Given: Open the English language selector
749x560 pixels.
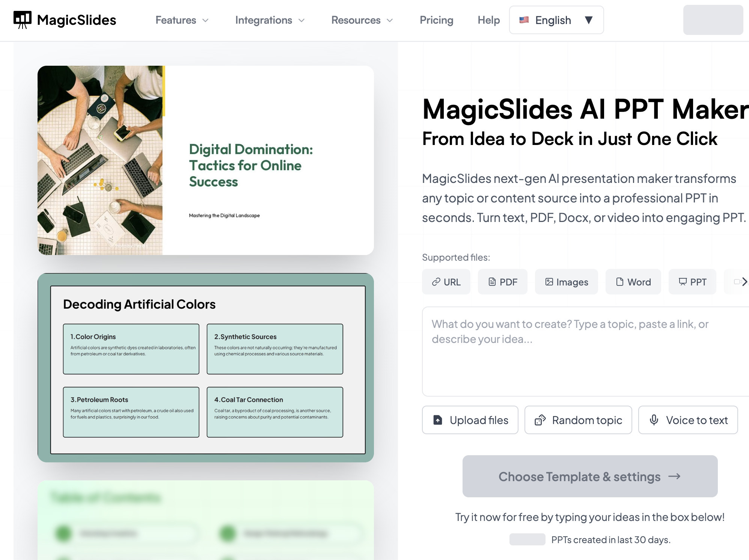Looking at the screenshot, I should (x=556, y=20).
